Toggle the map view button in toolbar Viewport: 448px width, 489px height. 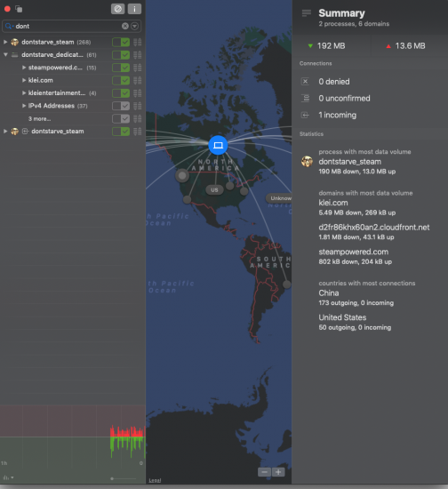tap(118, 9)
